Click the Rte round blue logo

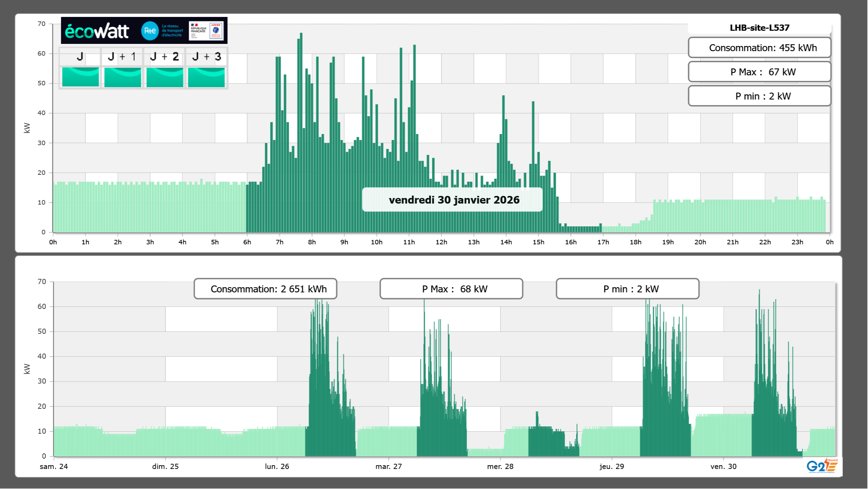click(150, 31)
